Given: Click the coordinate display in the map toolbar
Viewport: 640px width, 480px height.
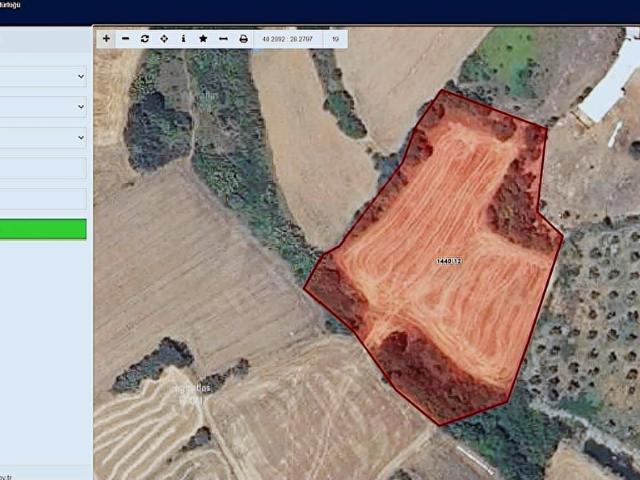Looking at the screenshot, I should (284, 39).
